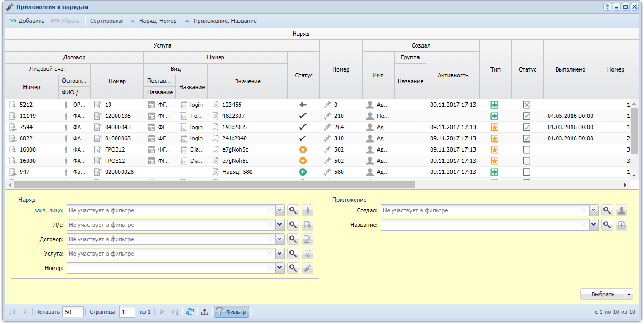644x324 pixels.
Task: Go to first page icon
Action: click(12, 312)
